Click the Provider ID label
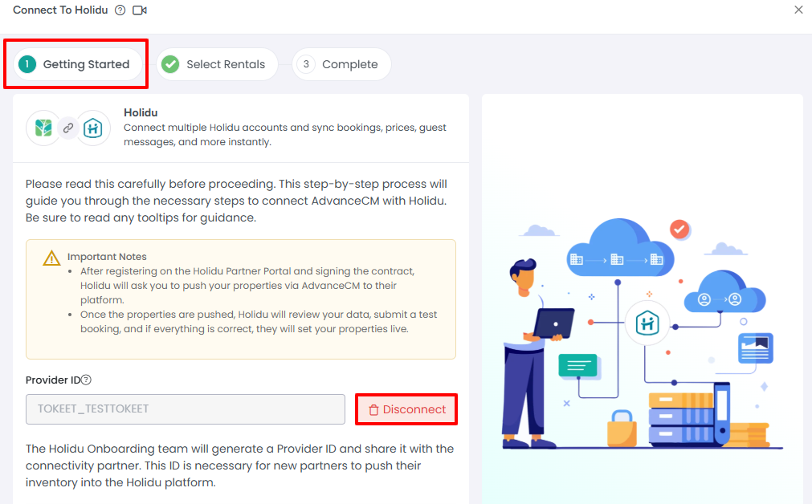812x504 pixels. click(53, 380)
